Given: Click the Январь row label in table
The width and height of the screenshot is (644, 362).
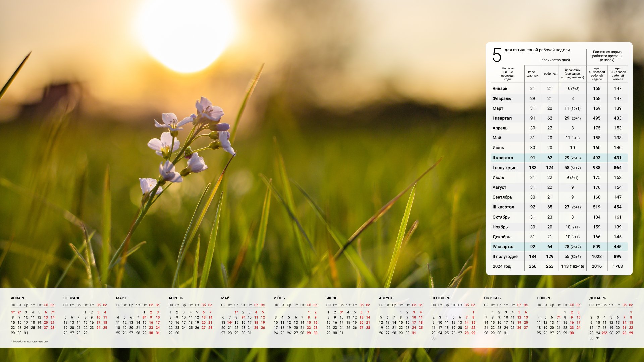Looking at the screenshot, I should click(500, 88).
